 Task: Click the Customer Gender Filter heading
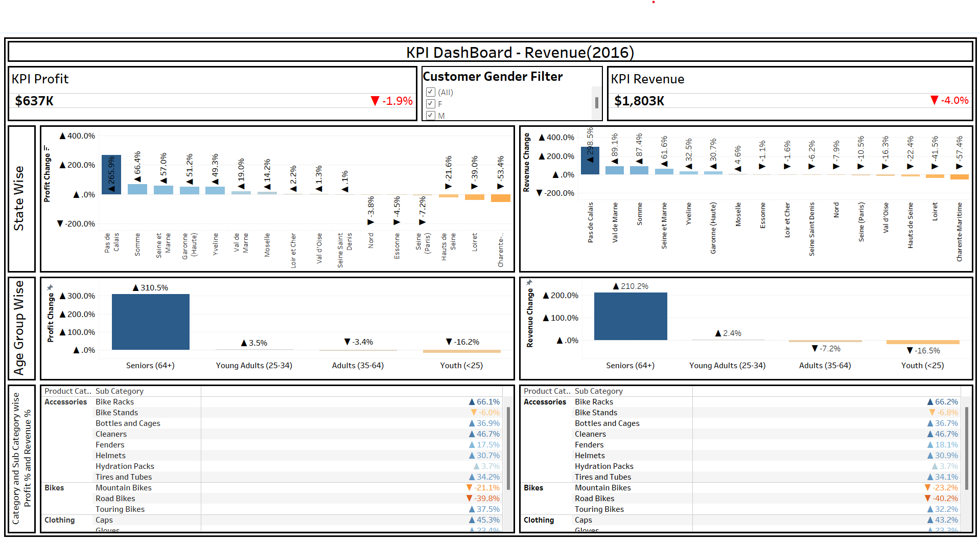(493, 77)
